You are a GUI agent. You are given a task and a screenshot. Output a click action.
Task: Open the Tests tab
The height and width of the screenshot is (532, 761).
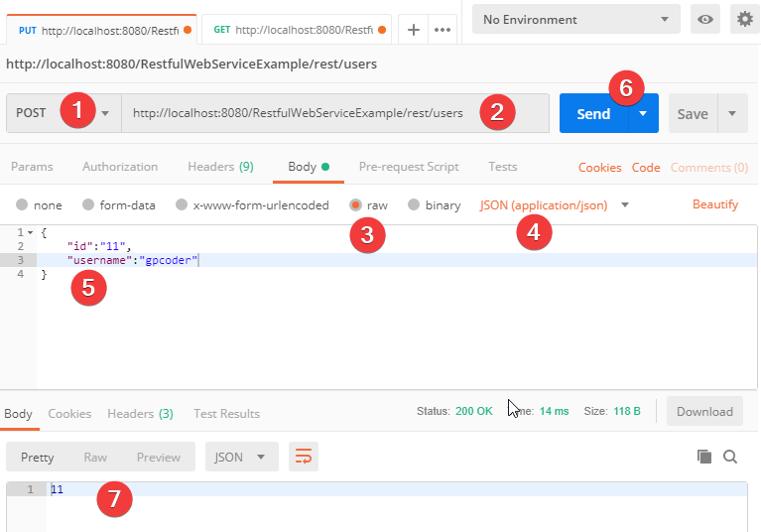[x=502, y=167]
